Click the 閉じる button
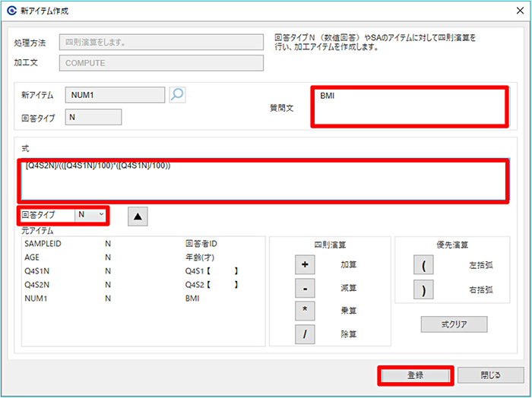532x398 pixels. click(x=490, y=375)
